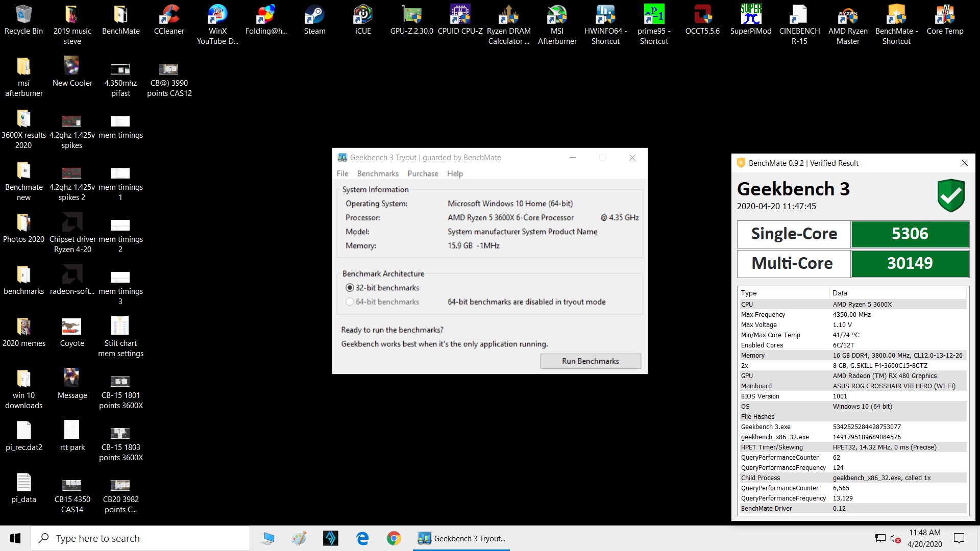Click the Data column header
The width and height of the screenshot is (980, 551).
coord(898,293)
